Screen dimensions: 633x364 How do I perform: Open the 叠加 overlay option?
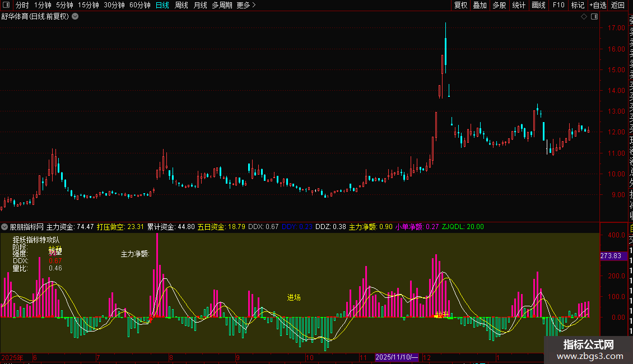click(480, 5)
